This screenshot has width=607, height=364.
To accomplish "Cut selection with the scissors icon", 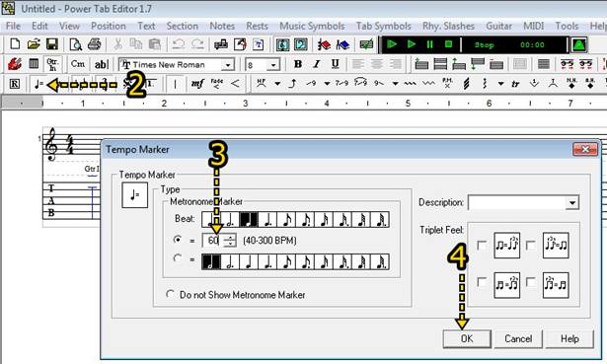I will coord(117,44).
